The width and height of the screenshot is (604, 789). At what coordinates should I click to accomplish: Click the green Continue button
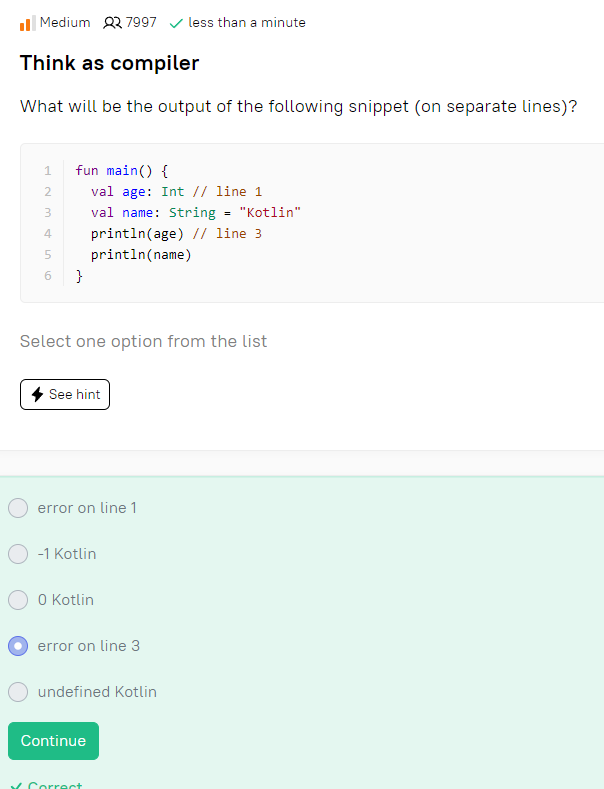pos(53,741)
